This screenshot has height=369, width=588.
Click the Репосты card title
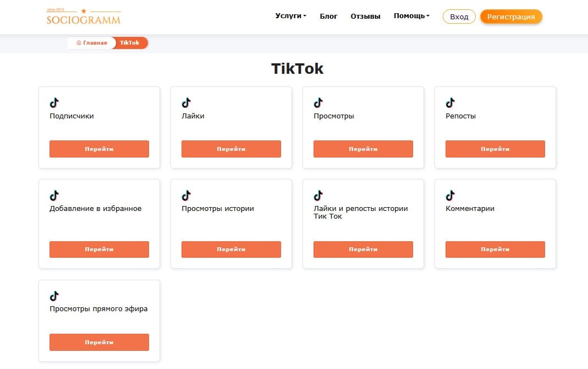pos(460,116)
